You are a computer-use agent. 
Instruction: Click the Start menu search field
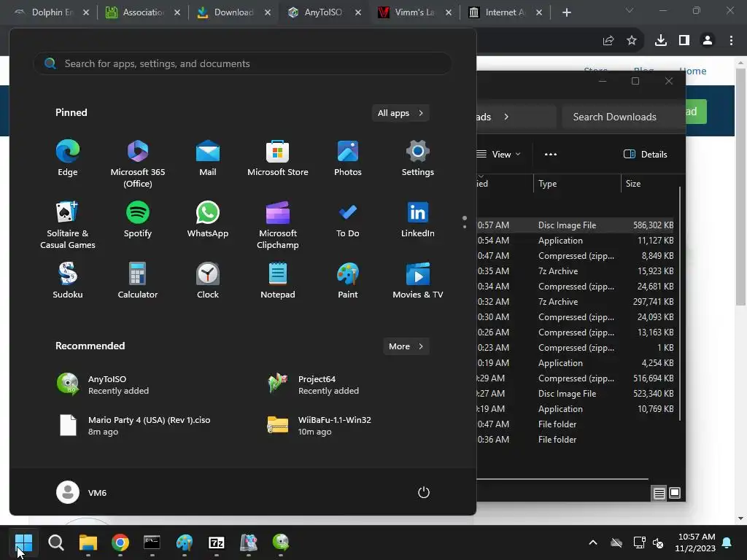coord(242,63)
